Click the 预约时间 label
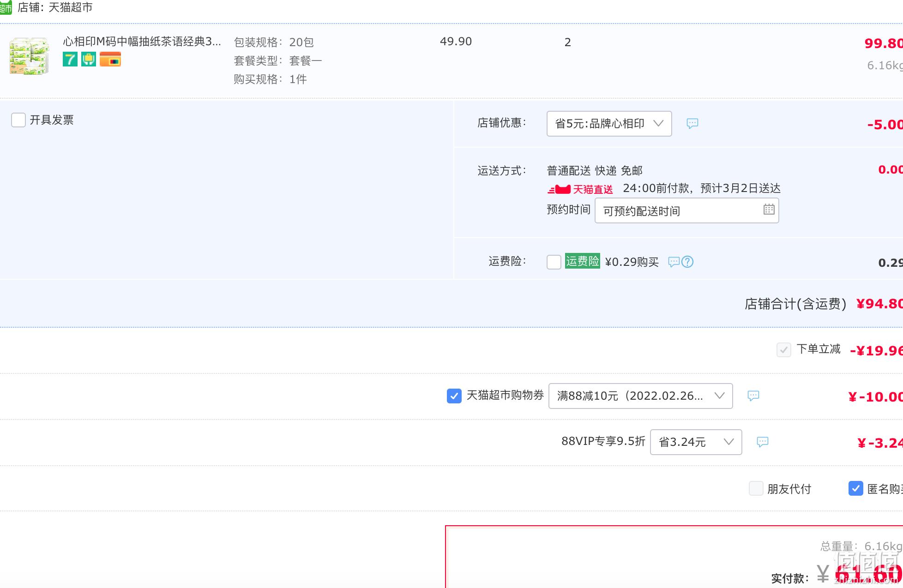Viewport: 903px width, 588px height. pos(568,210)
